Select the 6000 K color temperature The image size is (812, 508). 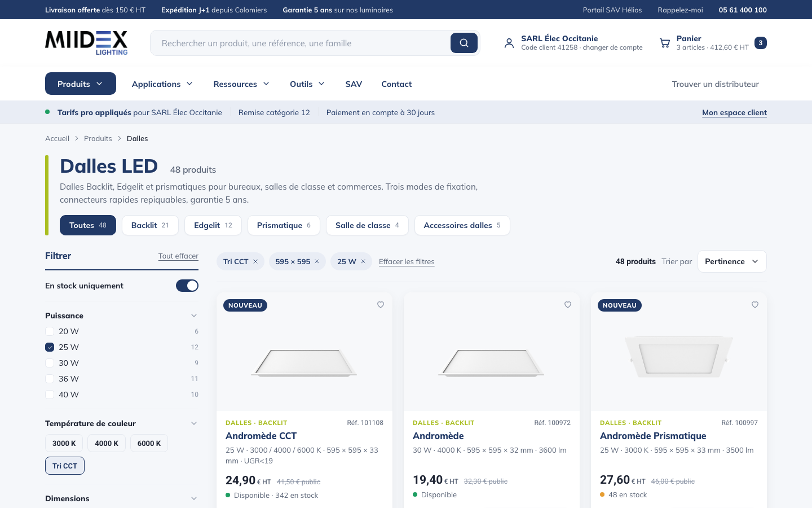point(149,443)
